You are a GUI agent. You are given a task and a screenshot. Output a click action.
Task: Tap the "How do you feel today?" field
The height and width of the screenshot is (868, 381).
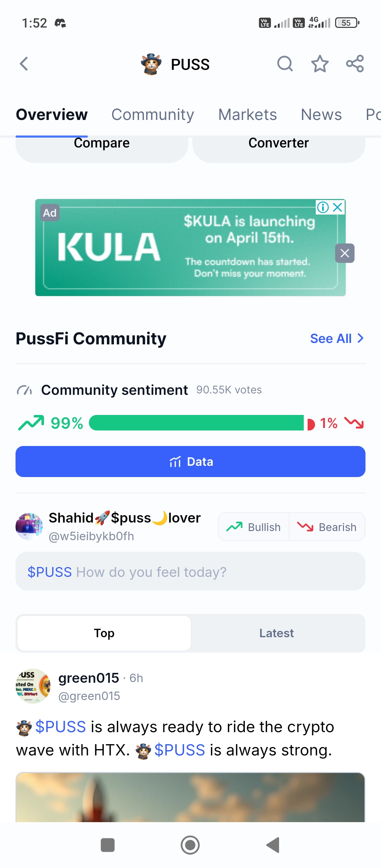[190, 572]
